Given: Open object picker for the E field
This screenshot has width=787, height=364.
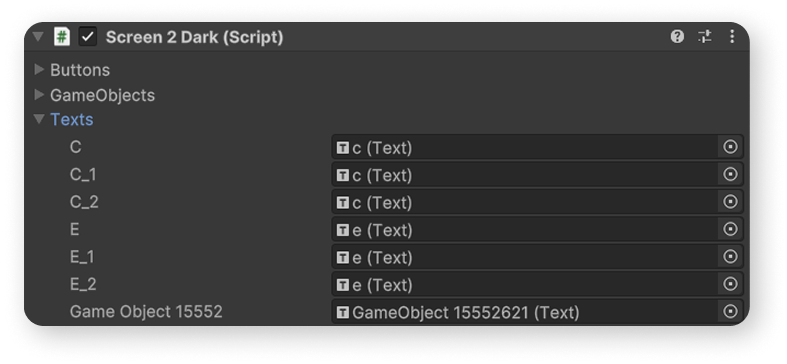Looking at the screenshot, I should (x=730, y=229).
